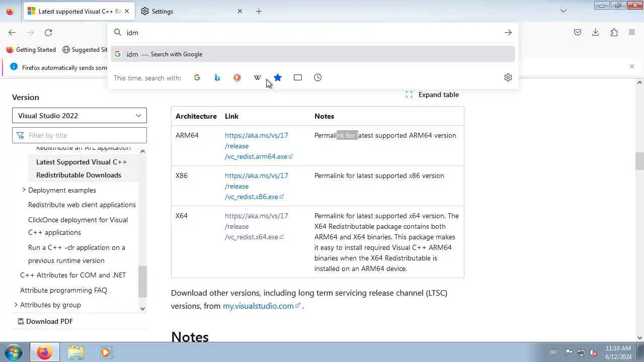Click the muted volume tray icon
This screenshot has width=644, height=362.
tap(594, 352)
